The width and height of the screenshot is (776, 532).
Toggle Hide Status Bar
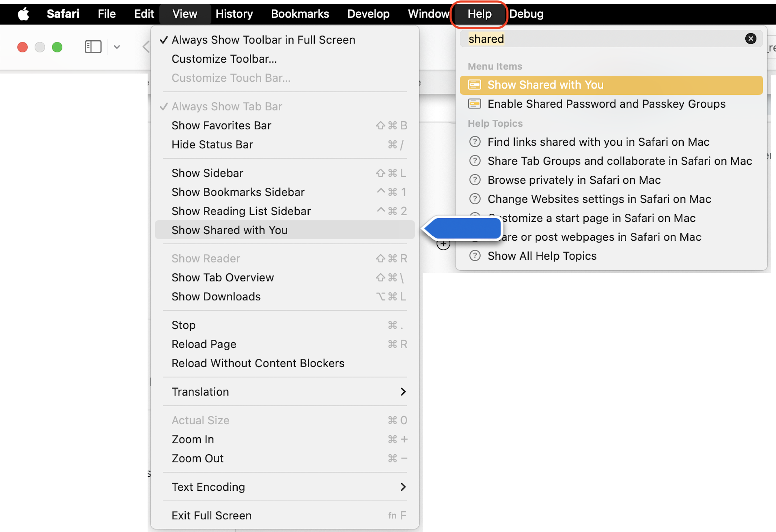tap(212, 145)
